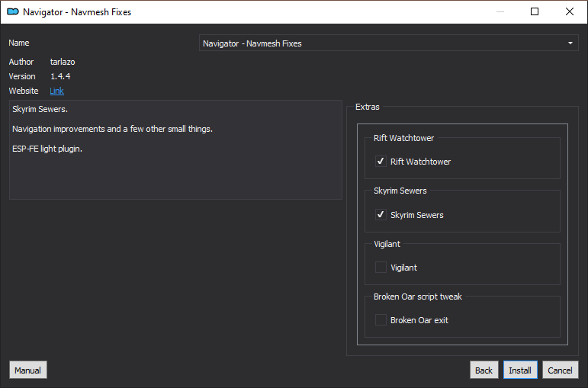
Task: Click the Broken Oar exit label
Action: click(x=419, y=320)
